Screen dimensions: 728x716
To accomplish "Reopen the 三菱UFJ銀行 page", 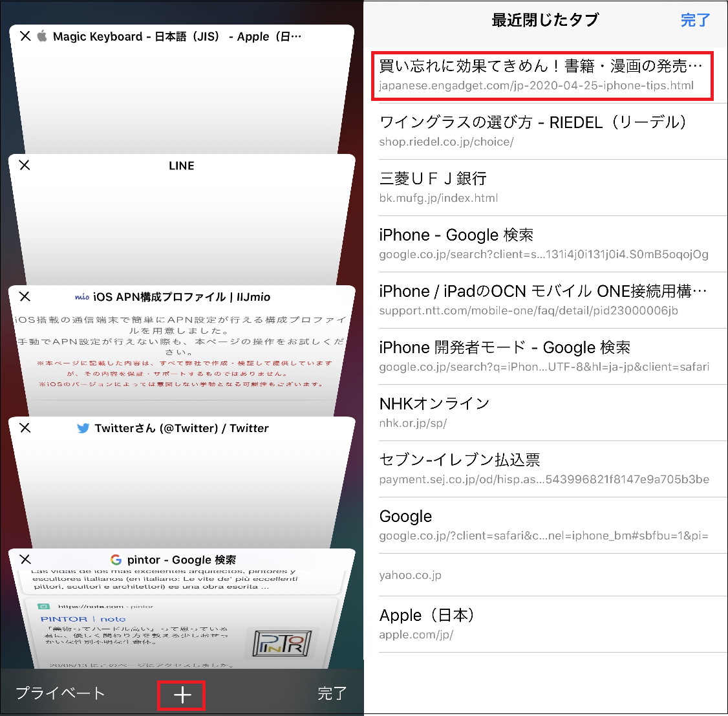I will [x=542, y=188].
